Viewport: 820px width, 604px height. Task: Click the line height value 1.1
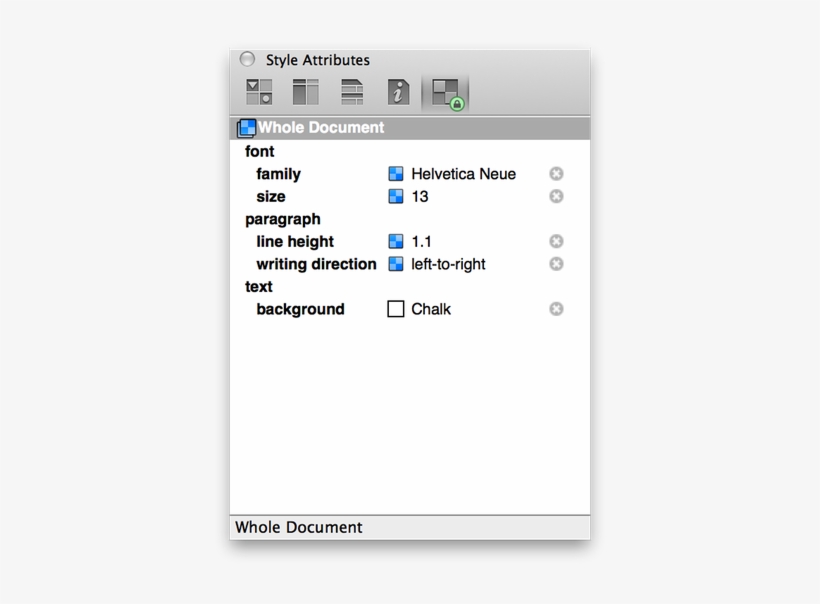pyautogui.click(x=420, y=241)
